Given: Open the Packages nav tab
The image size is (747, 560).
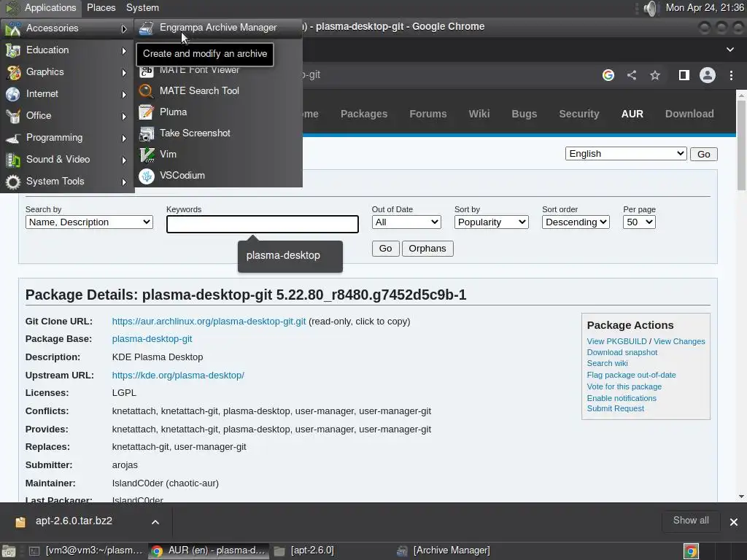Looking at the screenshot, I should point(364,114).
